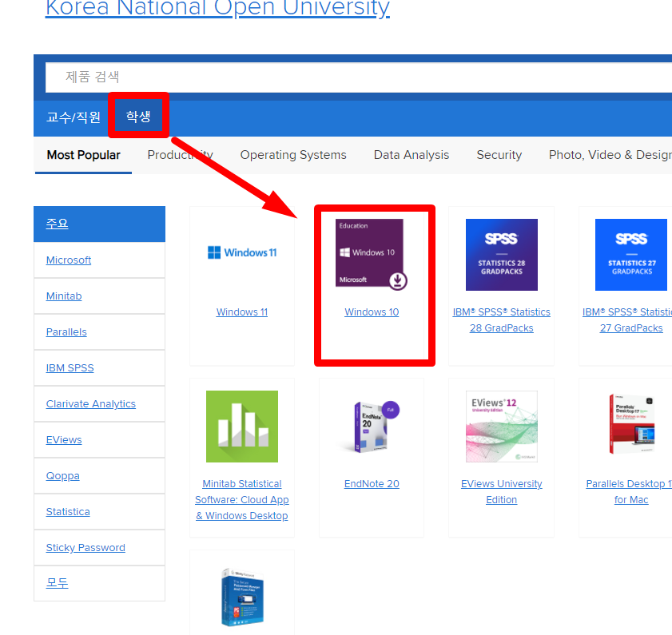Click the Minitab Statistical Software text link
The height and width of the screenshot is (635, 672).
coord(242,500)
